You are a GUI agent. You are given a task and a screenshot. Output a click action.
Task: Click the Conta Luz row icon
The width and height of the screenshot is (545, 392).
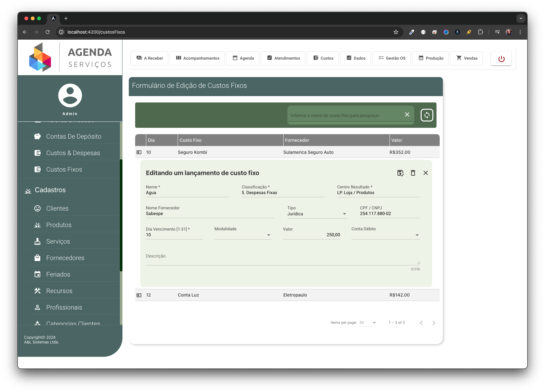tap(139, 295)
